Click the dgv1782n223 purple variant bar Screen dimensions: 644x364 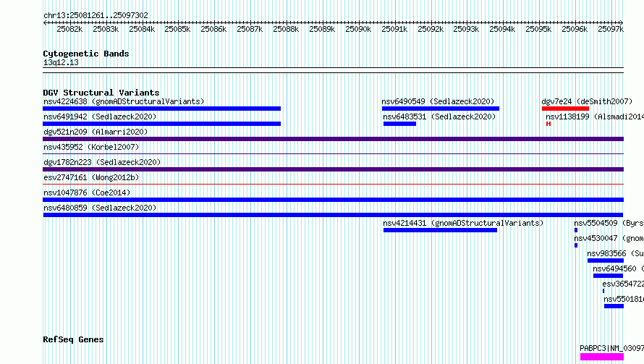pyautogui.click(x=333, y=169)
